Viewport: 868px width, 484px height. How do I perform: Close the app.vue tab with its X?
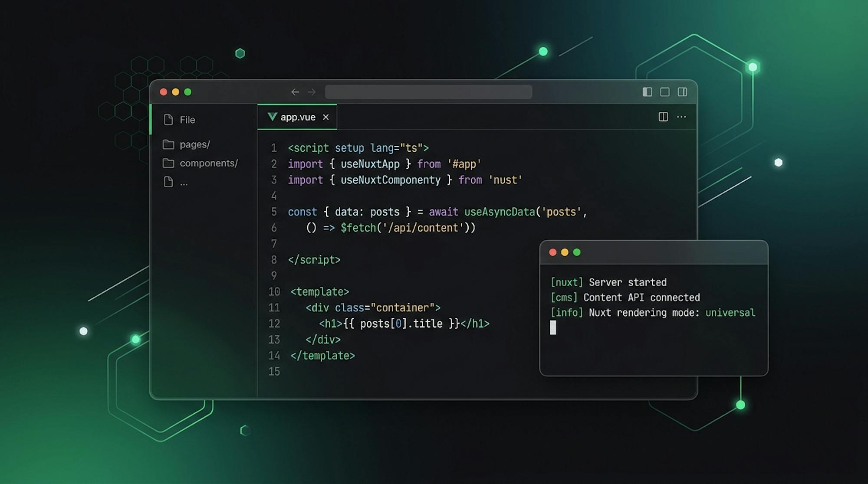pyautogui.click(x=325, y=117)
